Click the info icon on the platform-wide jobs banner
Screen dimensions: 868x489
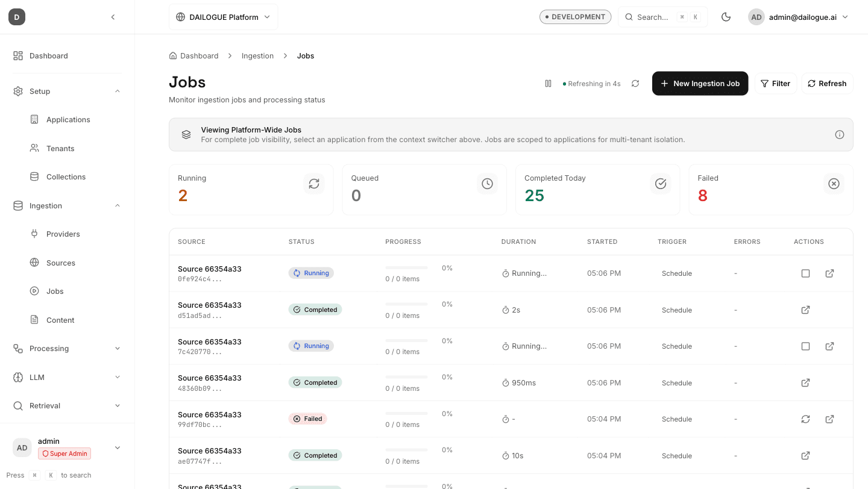coord(840,134)
